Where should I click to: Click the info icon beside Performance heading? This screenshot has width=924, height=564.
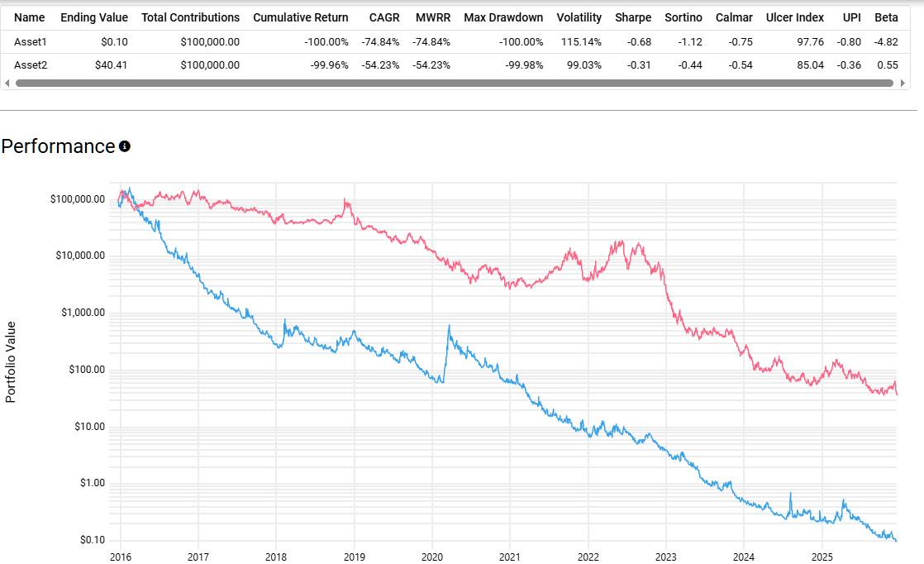[x=125, y=146]
